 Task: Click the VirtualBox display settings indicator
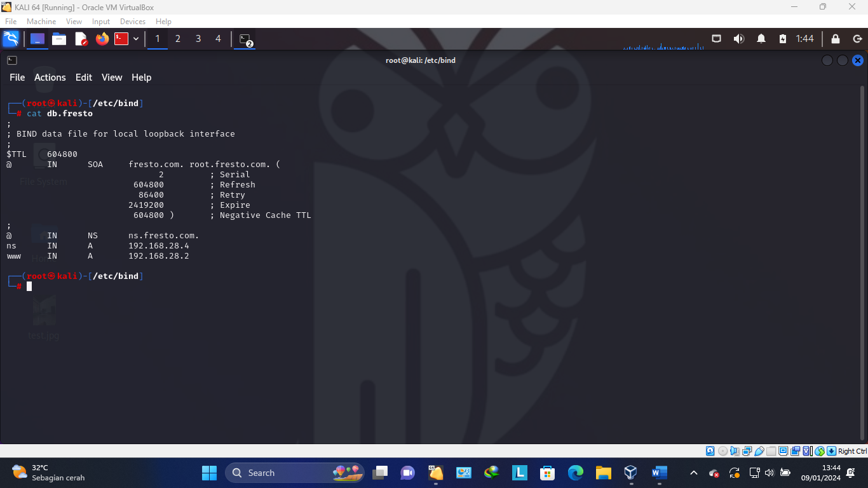[783, 451]
